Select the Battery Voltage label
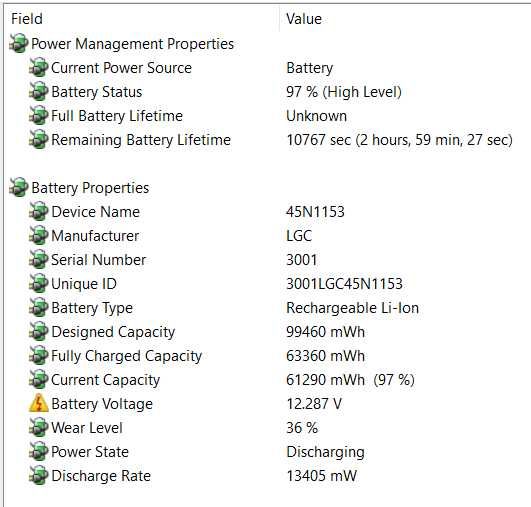This screenshot has height=507, width=531. [102, 404]
